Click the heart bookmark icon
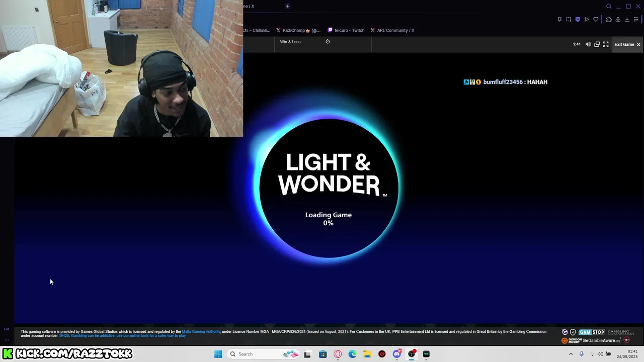The width and height of the screenshot is (644, 362). (x=596, y=20)
